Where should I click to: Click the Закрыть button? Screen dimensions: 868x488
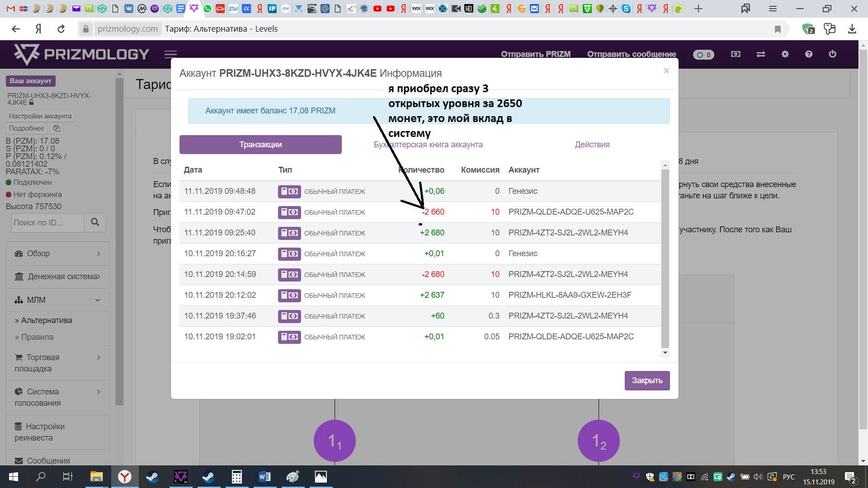pos(647,380)
